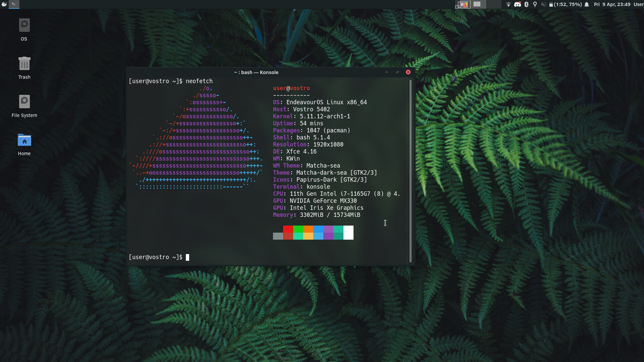Image resolution: width=644 pixels, height=362 pixels.
Task: Open the User session menu in panel
Action: click(639, 4)
